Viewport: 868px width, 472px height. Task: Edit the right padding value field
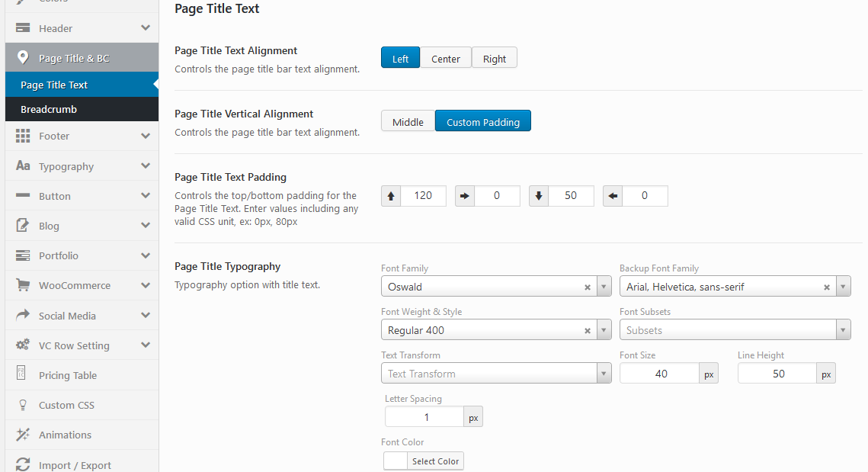[x=497, y=195]
